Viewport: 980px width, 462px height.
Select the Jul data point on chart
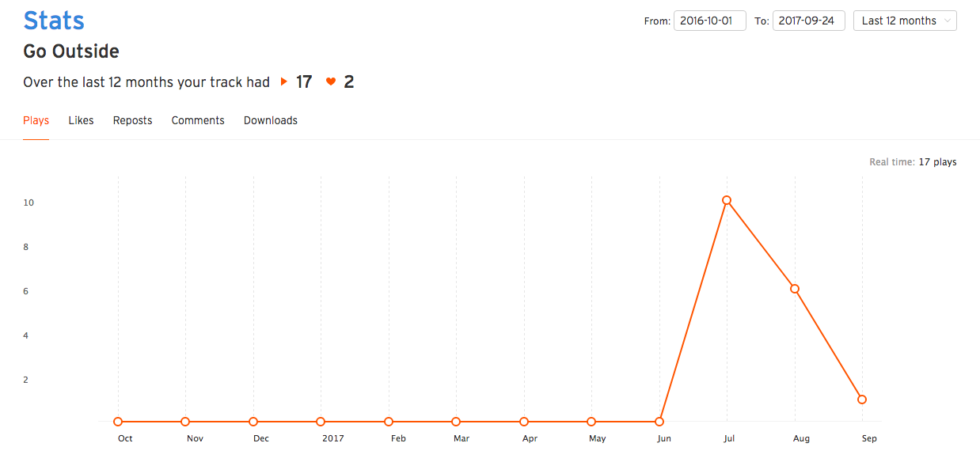pyautogui.click(x=727, y=200)
